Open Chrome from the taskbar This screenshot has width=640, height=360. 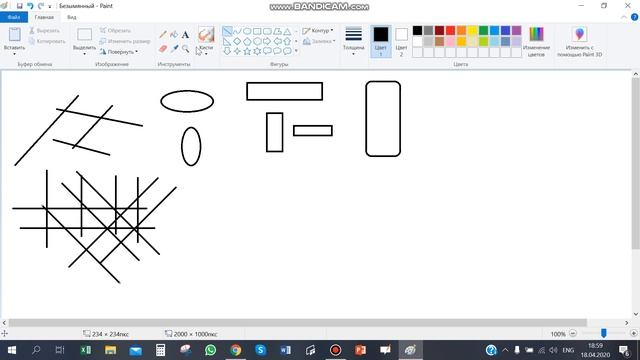click(236, 350)
